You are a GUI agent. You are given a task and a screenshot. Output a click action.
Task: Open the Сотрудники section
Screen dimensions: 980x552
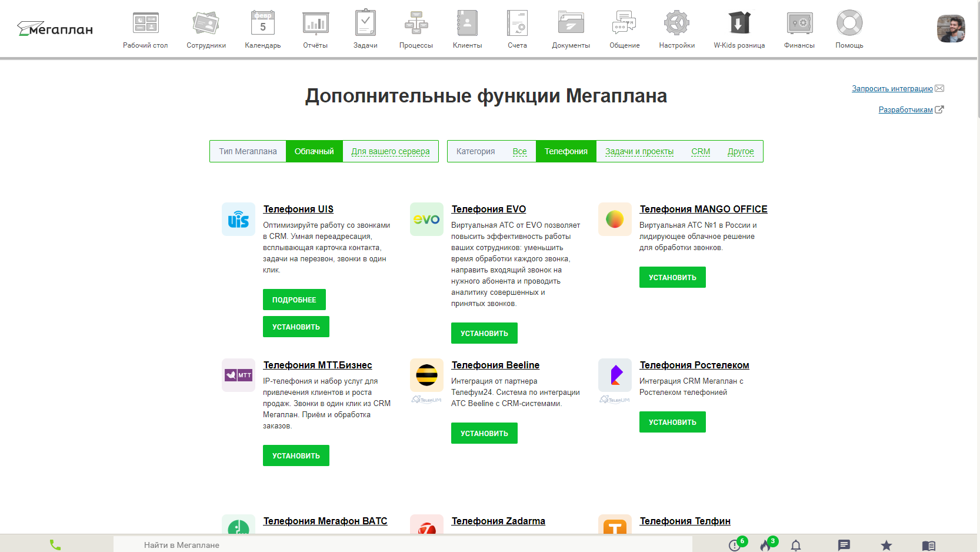click(206, 29)
